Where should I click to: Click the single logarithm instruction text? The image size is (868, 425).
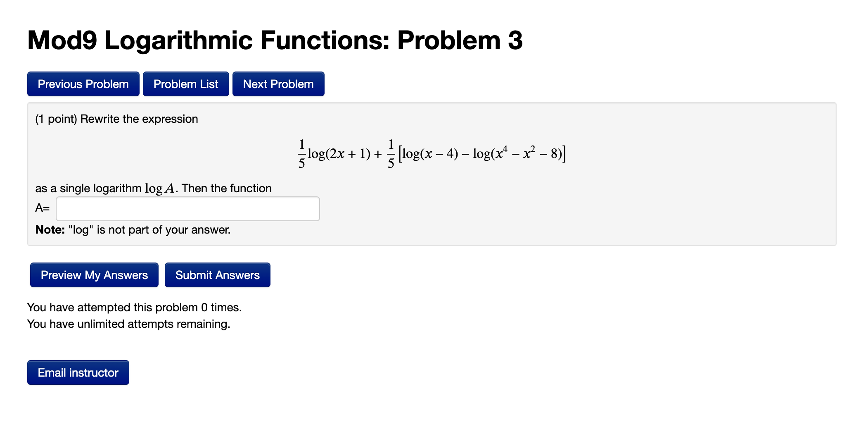(x=153, y=188)
